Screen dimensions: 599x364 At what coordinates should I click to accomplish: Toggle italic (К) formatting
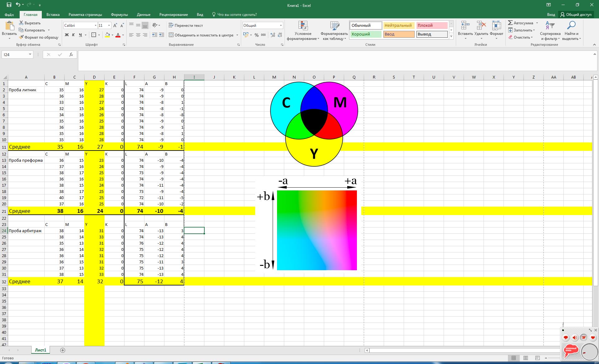click(73, 35)
